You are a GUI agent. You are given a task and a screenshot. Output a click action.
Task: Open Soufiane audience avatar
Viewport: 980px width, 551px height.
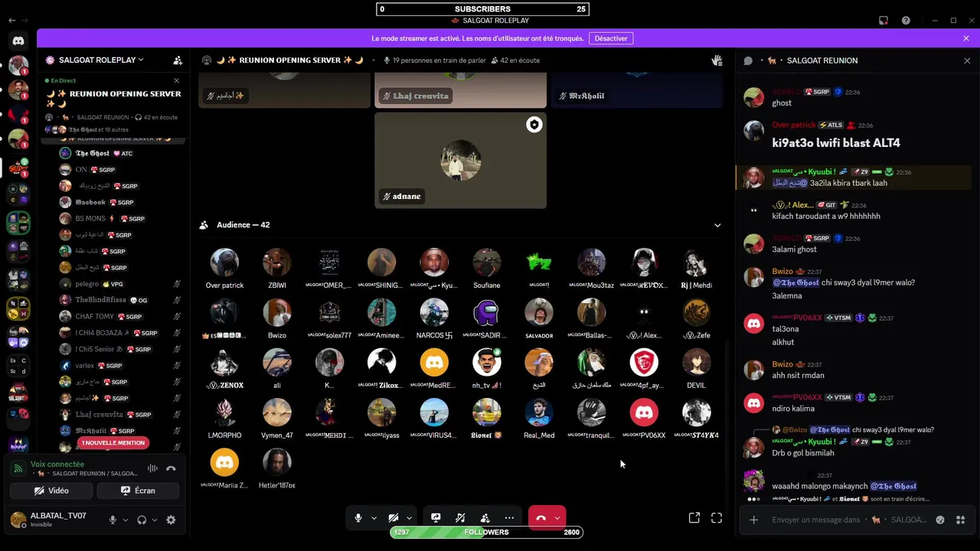(x=486, y=262)
